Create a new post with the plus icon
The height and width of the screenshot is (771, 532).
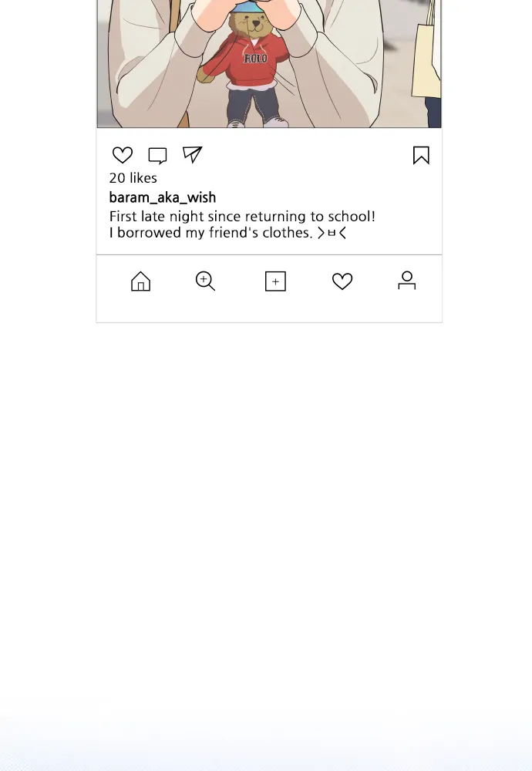(x=275, y=281)
